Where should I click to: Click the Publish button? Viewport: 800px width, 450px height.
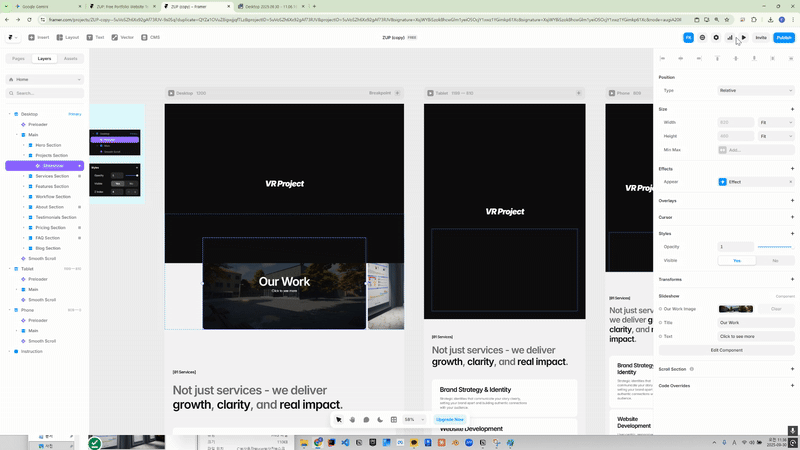(x=784, y=37)
